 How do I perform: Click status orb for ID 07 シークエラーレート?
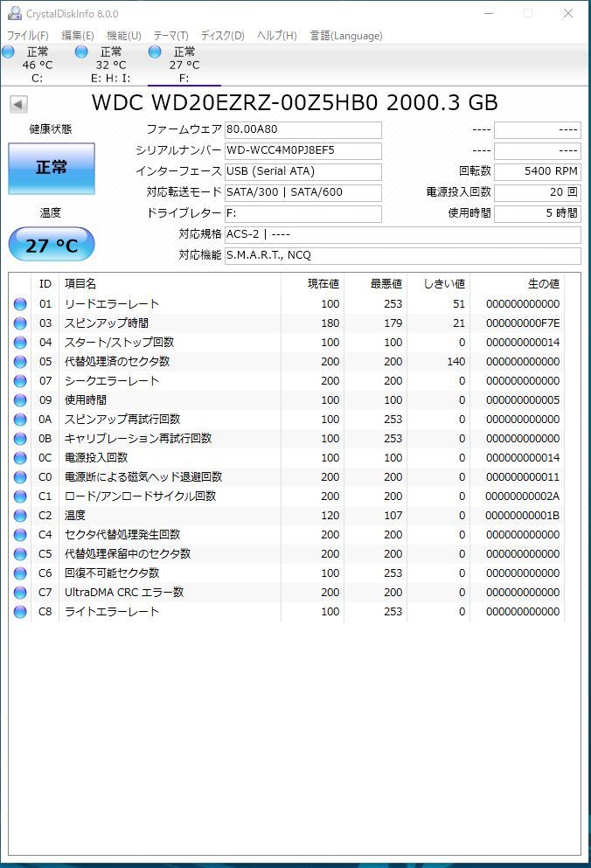click(20, 381)
